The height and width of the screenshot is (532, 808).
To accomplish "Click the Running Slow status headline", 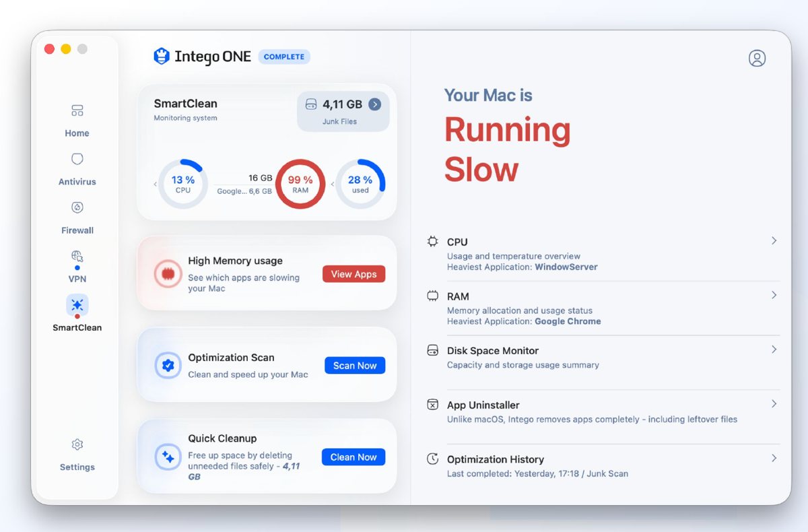I will [x=508, y=149].
